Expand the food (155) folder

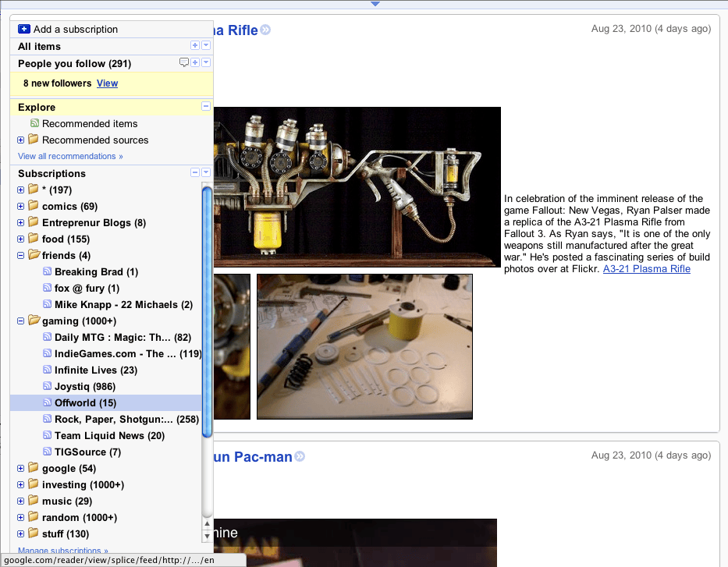(x=20, y=239)
